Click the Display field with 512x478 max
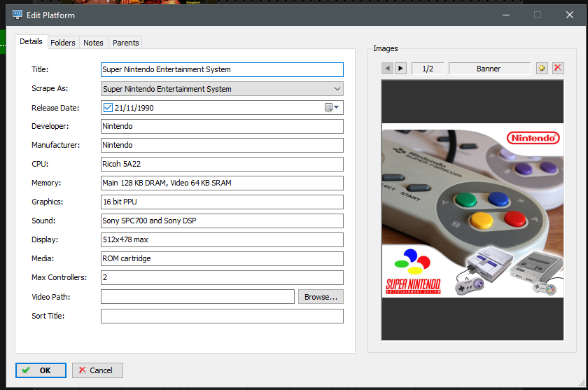Screen dimensions: 588x390 222,239
